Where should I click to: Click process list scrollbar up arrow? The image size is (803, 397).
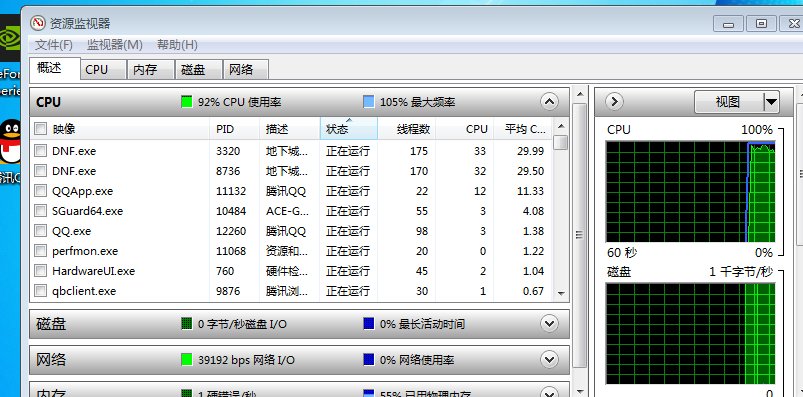point(561,126)
